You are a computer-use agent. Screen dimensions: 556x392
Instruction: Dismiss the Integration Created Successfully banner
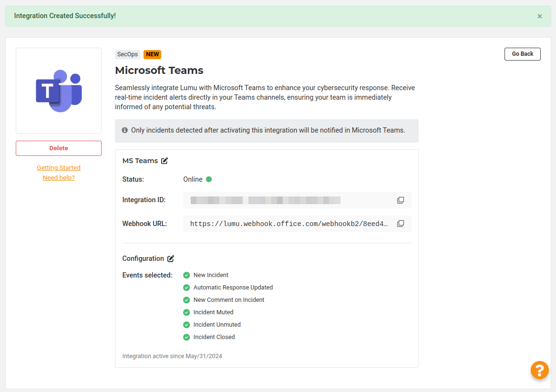(x=539, y=16)
